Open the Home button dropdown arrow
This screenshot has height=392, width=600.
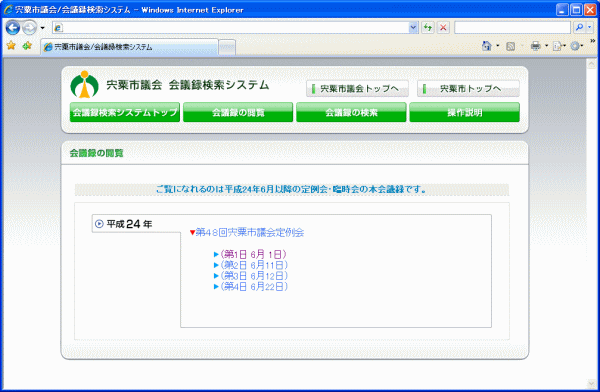click(x=497, y=46)
